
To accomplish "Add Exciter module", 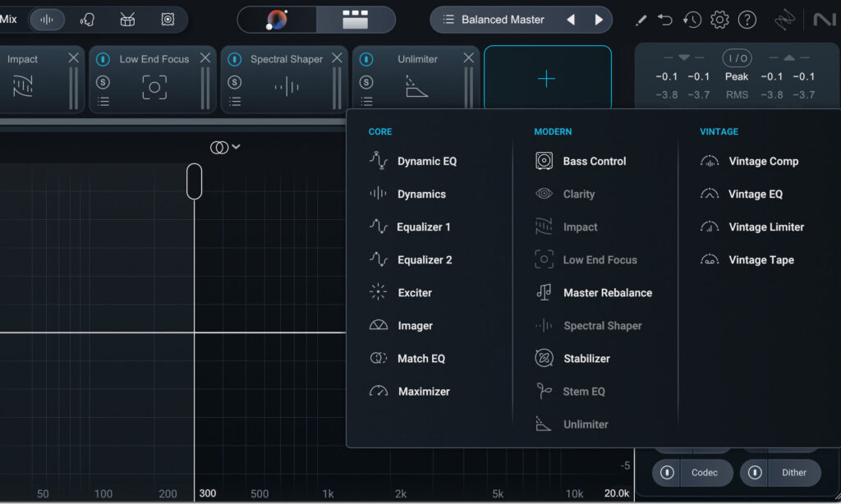I will point(401,293).
